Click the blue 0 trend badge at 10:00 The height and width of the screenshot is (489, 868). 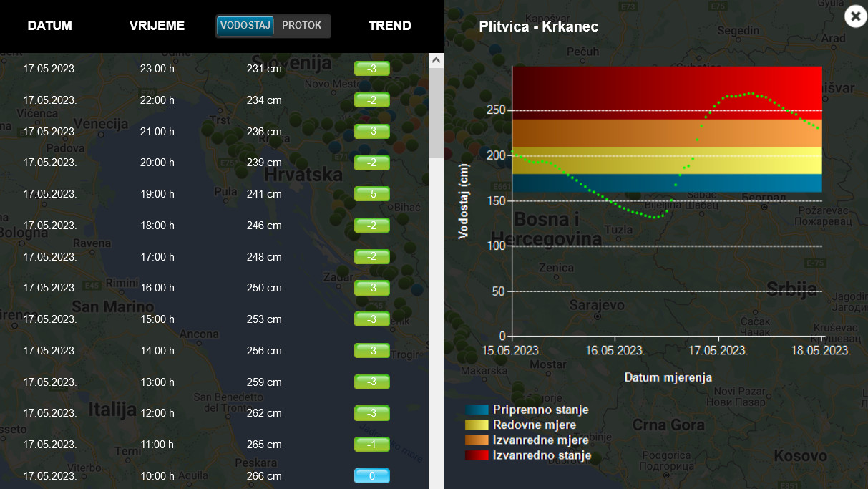[372, 476]
